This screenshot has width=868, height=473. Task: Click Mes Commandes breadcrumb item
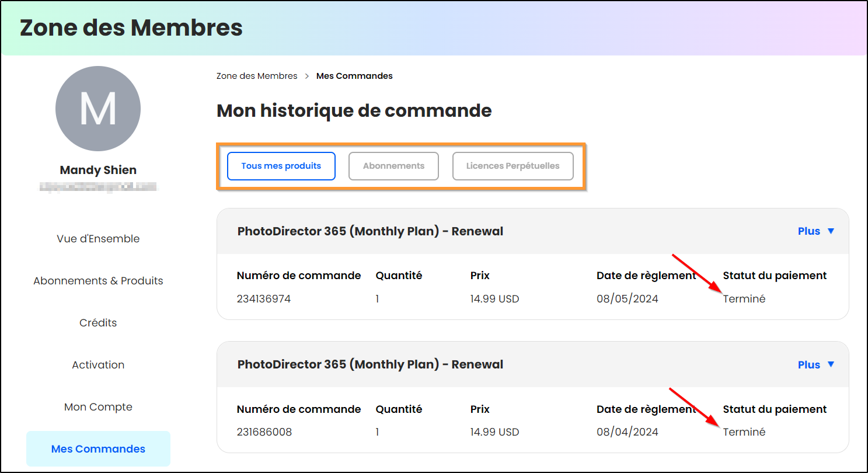coord(354,76)
